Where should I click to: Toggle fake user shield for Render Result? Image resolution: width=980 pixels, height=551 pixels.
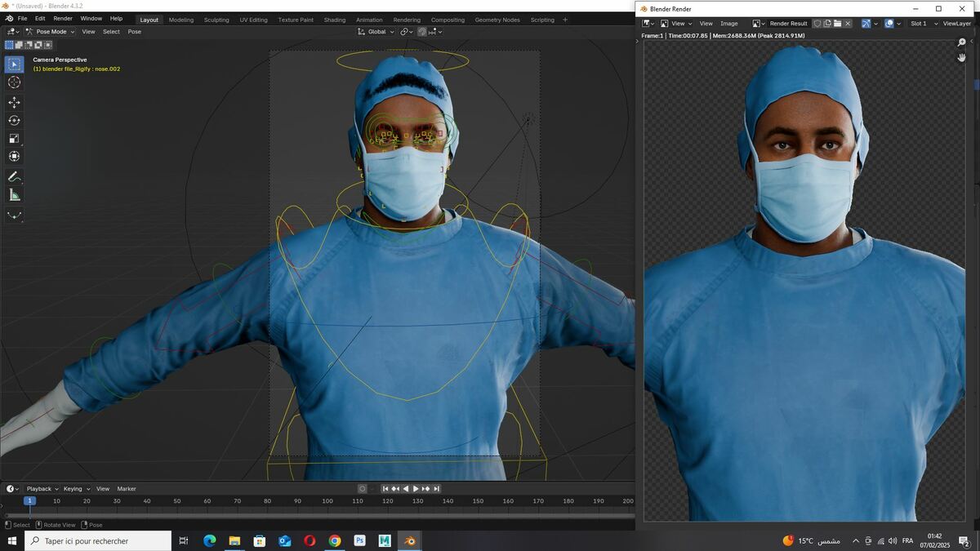[817, 24]
